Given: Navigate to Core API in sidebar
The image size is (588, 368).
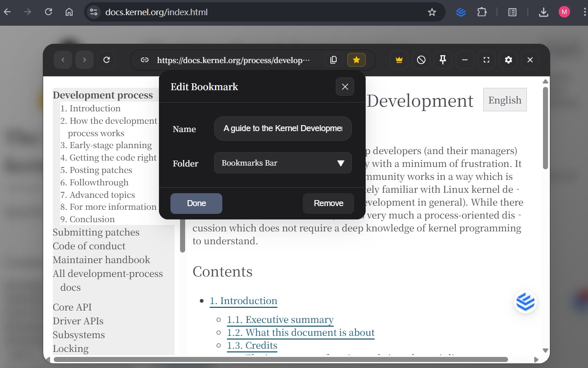Looking at the screenshot, I should click(x=72, y=307).
